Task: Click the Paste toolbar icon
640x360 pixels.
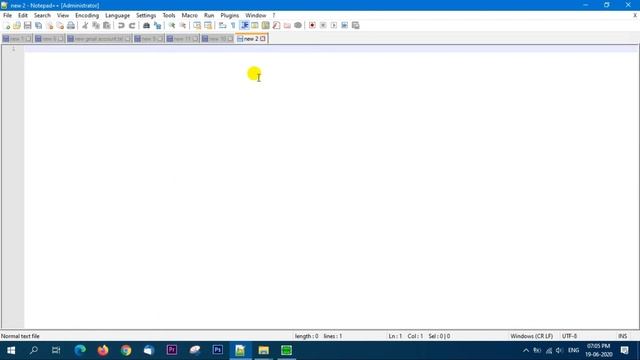Action: [x=107, y=25]
